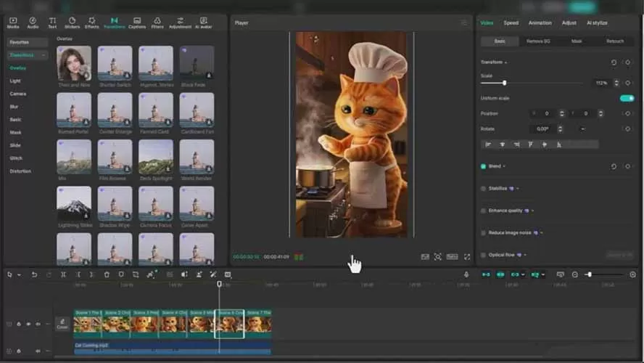Open the Captions panel

136,22
